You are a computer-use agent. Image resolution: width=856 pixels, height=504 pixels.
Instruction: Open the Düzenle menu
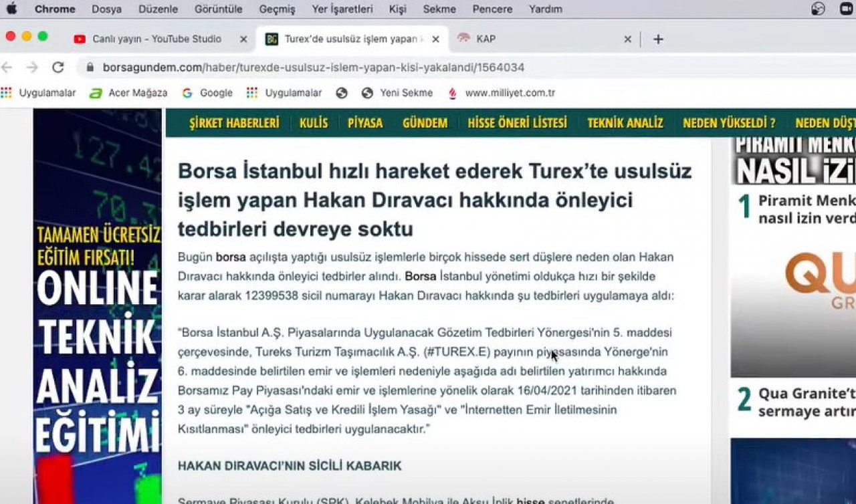pyautogui.click(x=158, y=9)
